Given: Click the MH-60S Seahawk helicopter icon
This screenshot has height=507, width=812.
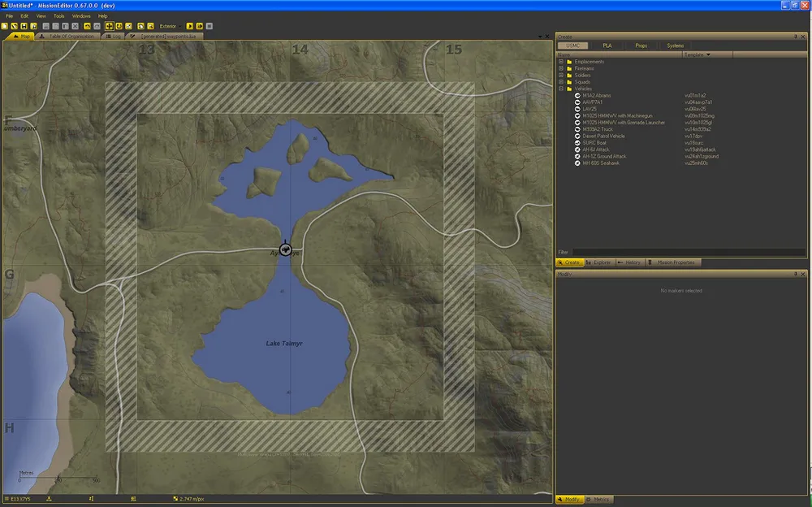Looking at the screenshot, I should pos(577,162).
